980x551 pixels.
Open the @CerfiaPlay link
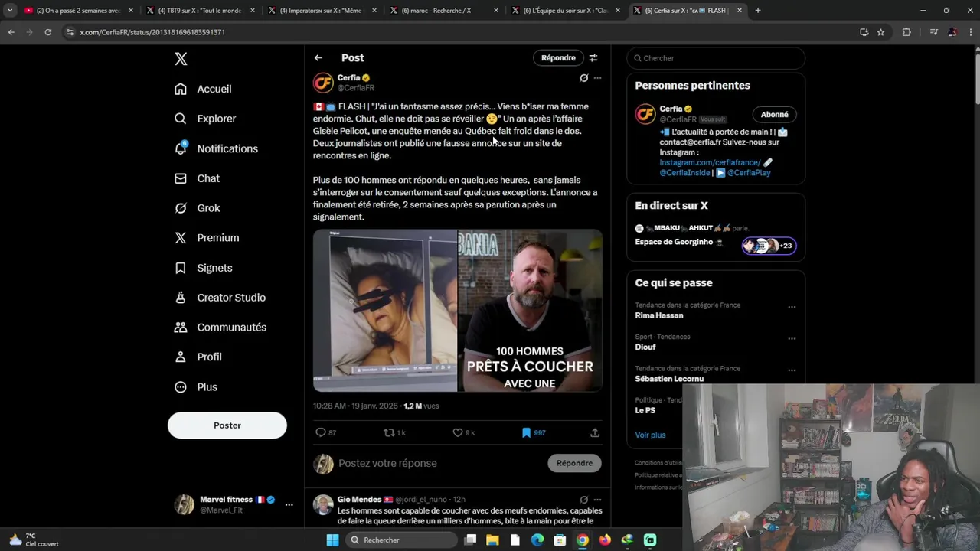(749, 172)
